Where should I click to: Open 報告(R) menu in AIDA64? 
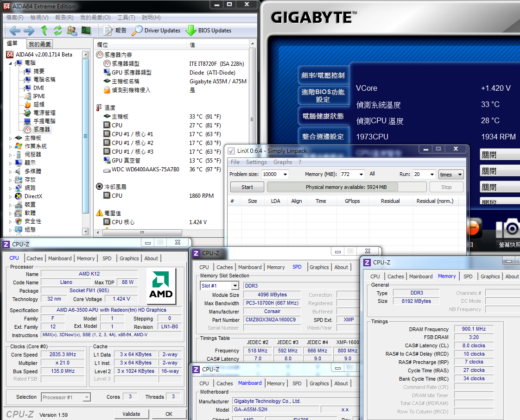point(64,17)
